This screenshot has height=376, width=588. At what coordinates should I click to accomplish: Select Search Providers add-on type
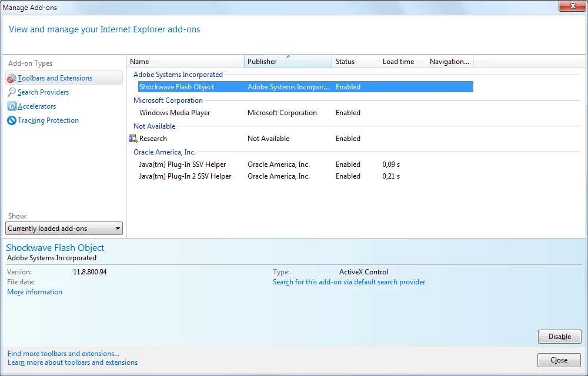coord(43,92)
